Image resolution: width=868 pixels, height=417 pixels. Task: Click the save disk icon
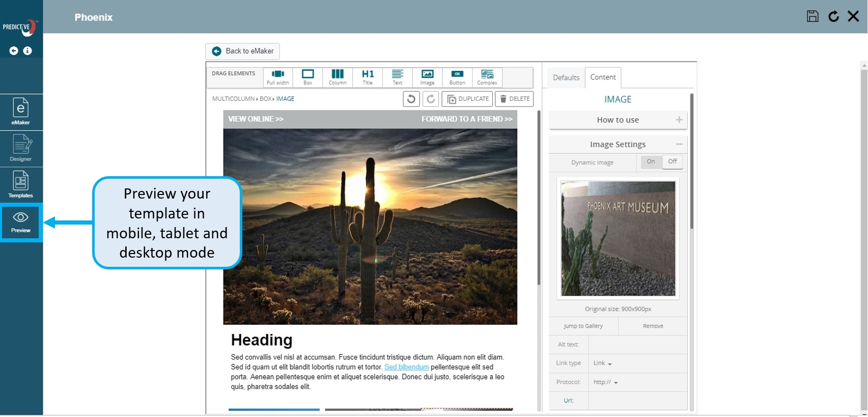coord(813,16)
